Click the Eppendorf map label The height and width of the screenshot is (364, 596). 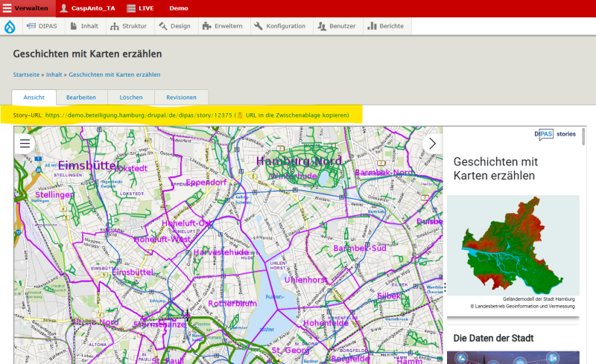tap(206, 182)
